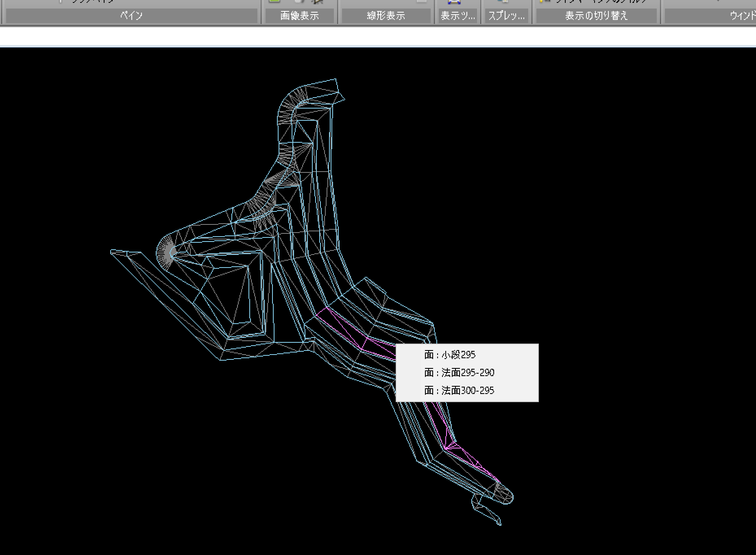The width and height of the screenshot is (756, 555).
Task: Open the 表示の切り替え panel
Action: (x=596, y=16)
